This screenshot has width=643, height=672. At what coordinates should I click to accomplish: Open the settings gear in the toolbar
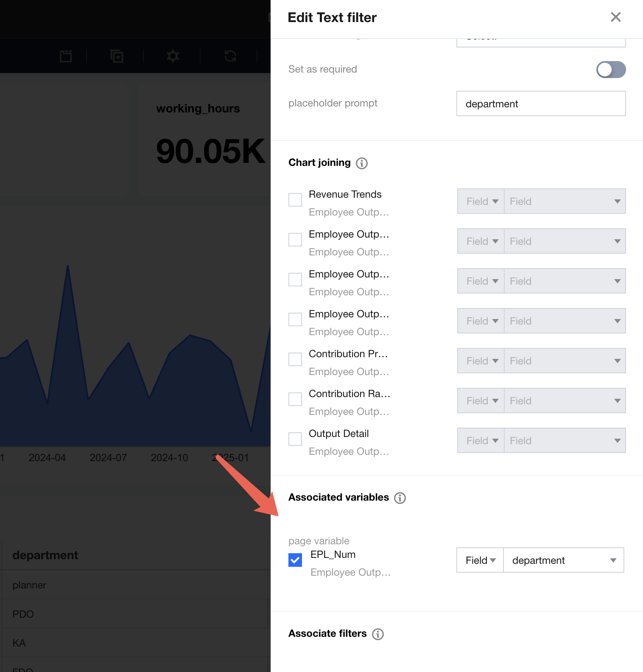(173, 56)
